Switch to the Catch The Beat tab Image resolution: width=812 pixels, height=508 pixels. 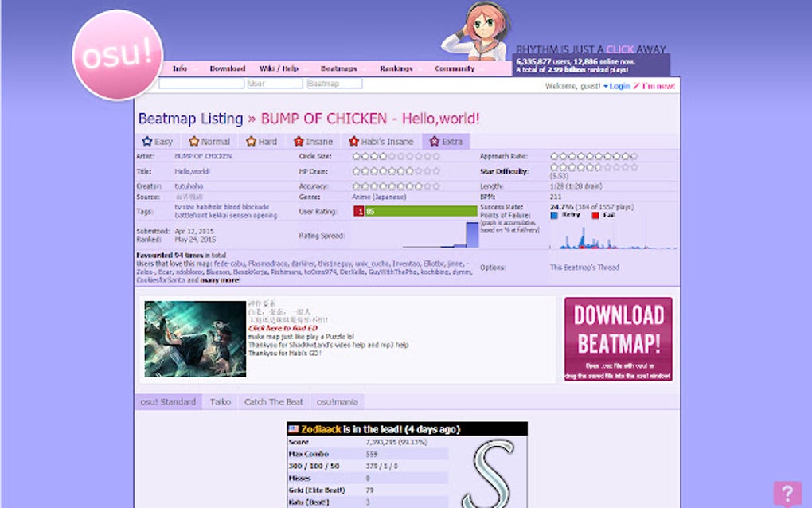click(273, 402)
